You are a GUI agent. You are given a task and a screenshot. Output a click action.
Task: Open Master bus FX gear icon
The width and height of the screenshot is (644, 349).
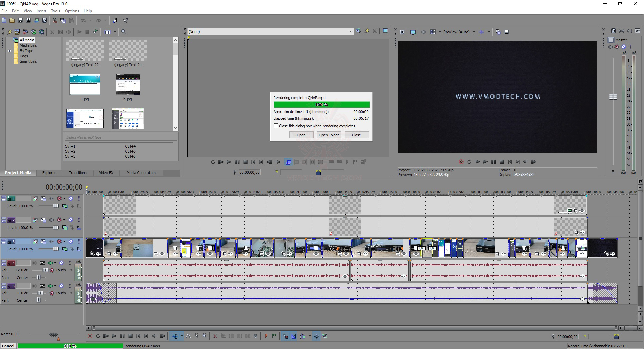coord(617,47)
